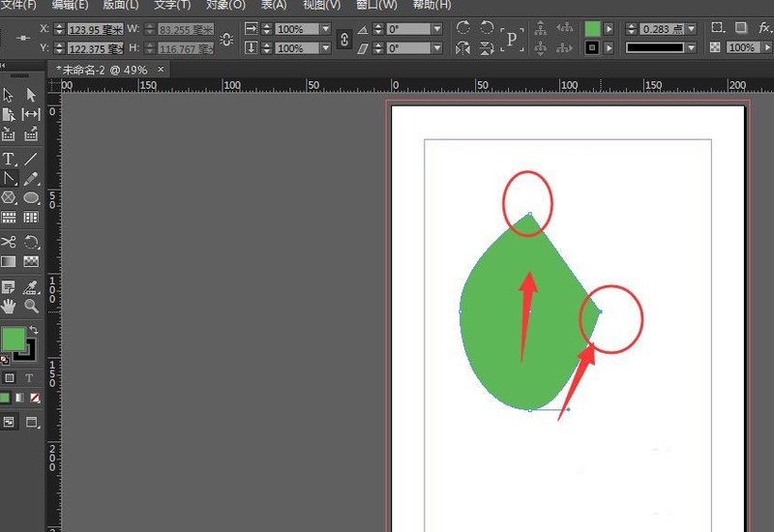This screenshot has width=774, height=532.
Task: Select the Zoom magnifier tool
Action: (x=31, y=306)
